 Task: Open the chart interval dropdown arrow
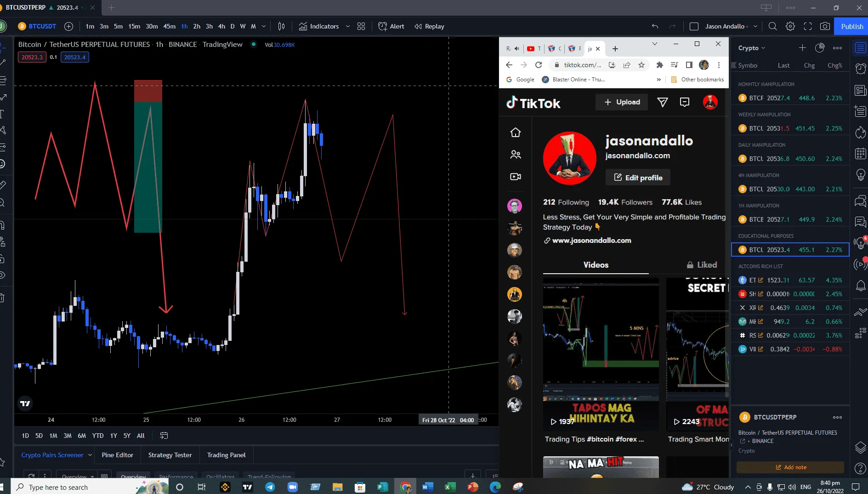264,26
